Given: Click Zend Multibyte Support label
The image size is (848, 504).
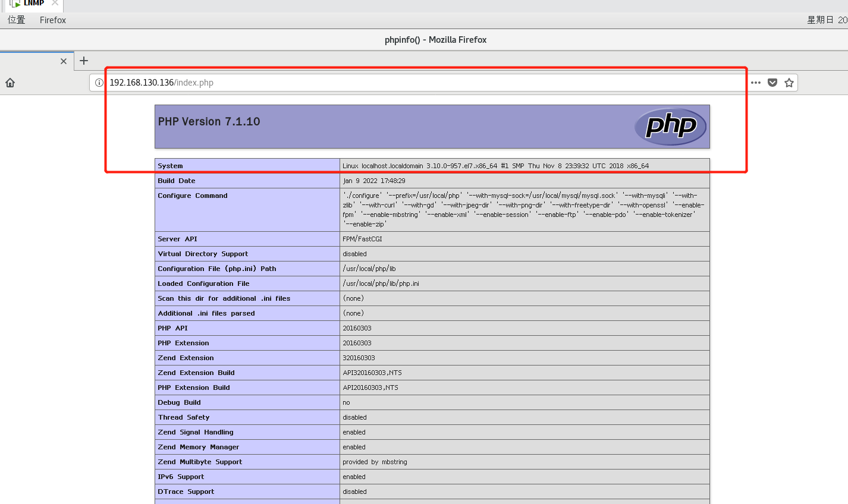Looking at the screenshot, I should click(200, 462).
